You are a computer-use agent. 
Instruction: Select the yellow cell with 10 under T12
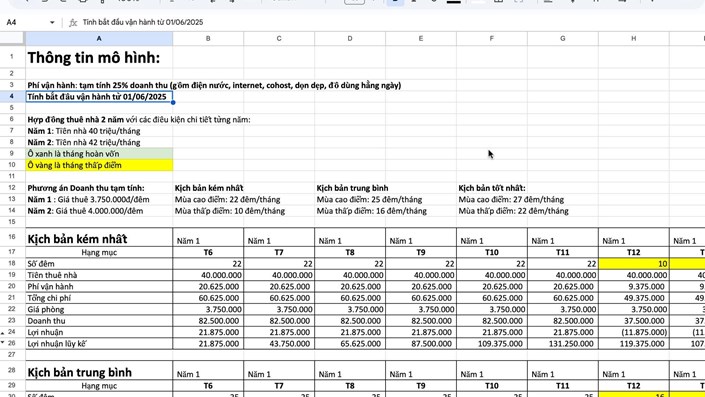[634, 263]
